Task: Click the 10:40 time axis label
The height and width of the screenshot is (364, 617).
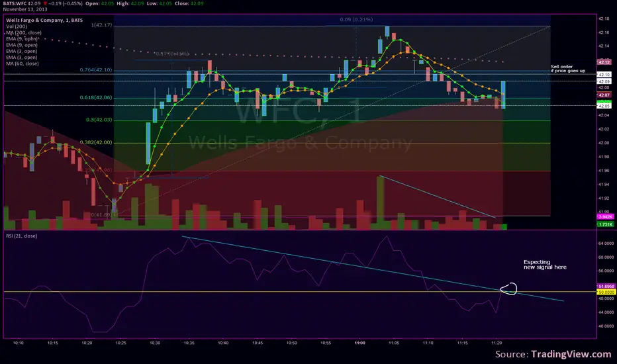Action: point(223,343)
